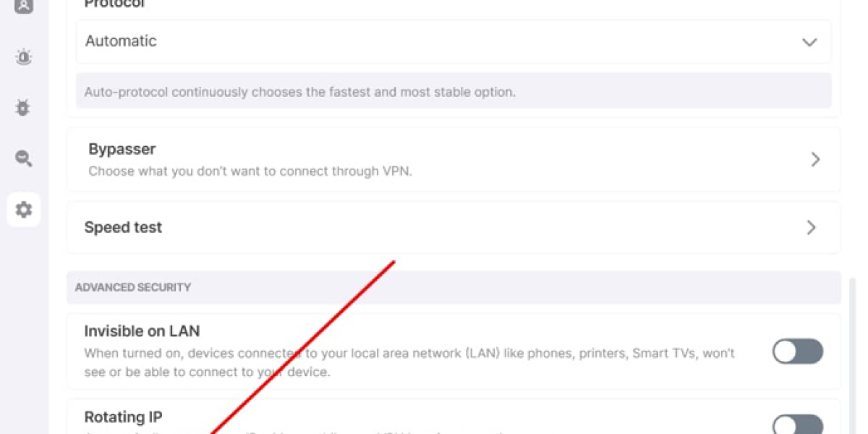The height and width of the screenshot is (434, 868).
Task: Open the Search magnifier icon in sidebar
Action: coord(24,158)
